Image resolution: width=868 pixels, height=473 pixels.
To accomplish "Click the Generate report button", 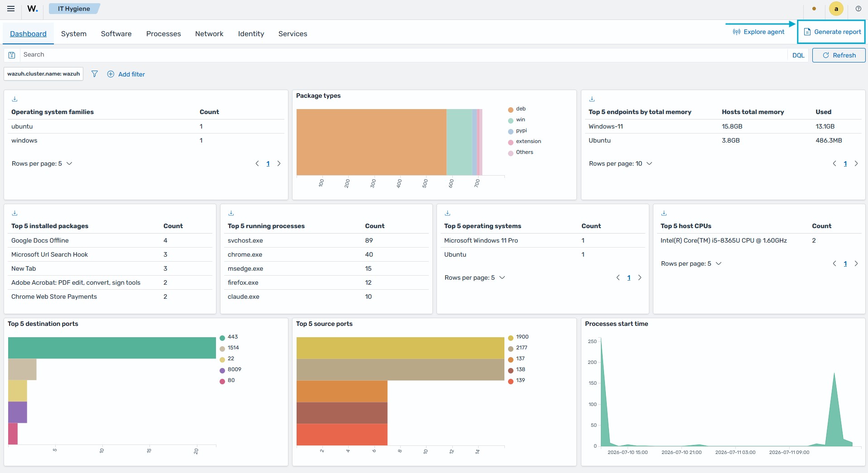I will pyautogui.click(x=832, y=32).
